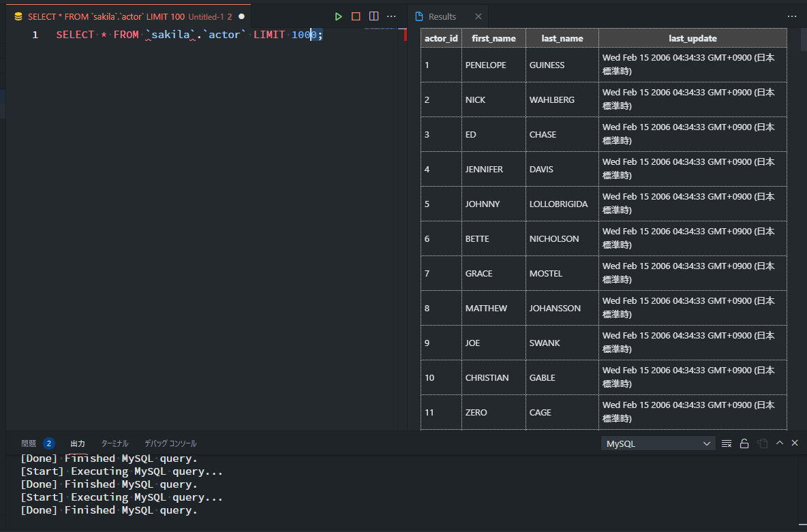Click the JENNIFER cell
The image size is (807, 532).
493,169
